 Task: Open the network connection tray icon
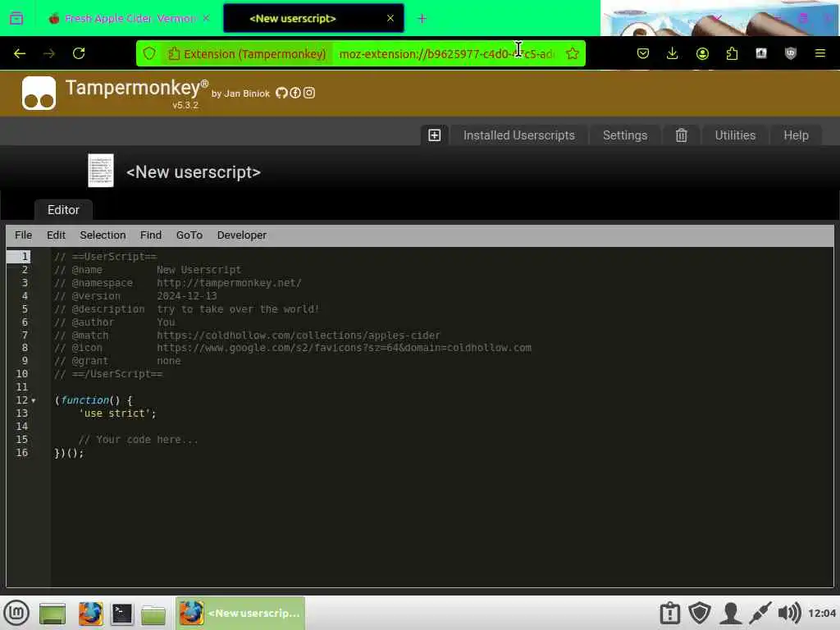tap(760, 613)
